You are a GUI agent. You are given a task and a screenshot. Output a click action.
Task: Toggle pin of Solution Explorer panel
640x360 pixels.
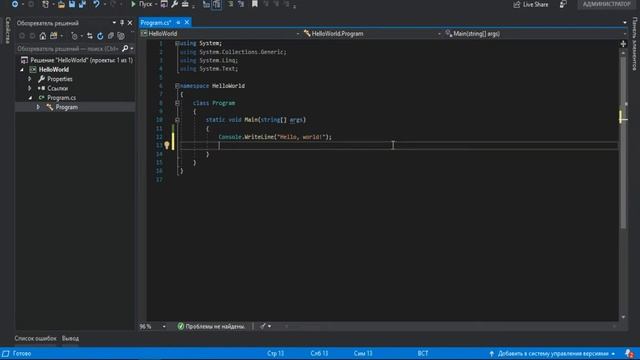[122, 23]
